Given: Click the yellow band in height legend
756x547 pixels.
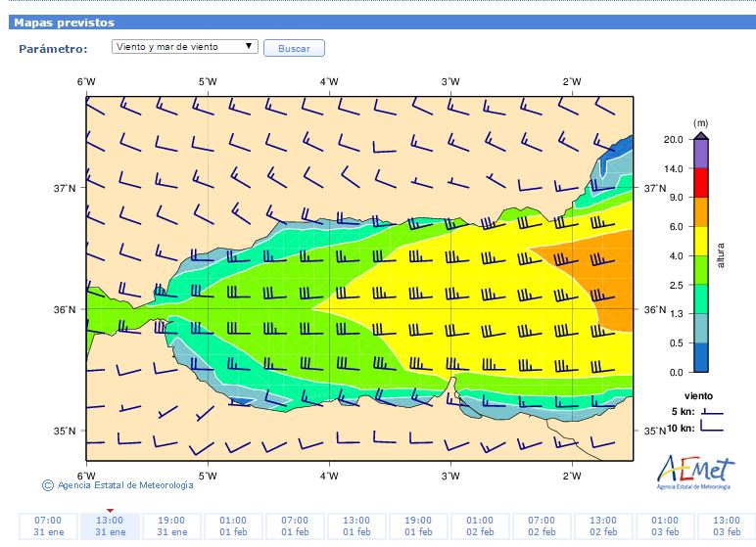Looking at the screenshot, I should [700, 241].
